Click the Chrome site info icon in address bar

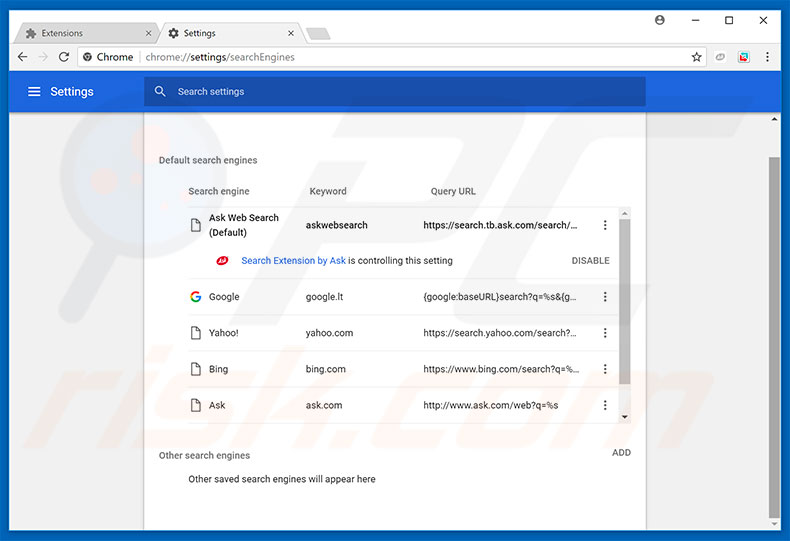87,57
